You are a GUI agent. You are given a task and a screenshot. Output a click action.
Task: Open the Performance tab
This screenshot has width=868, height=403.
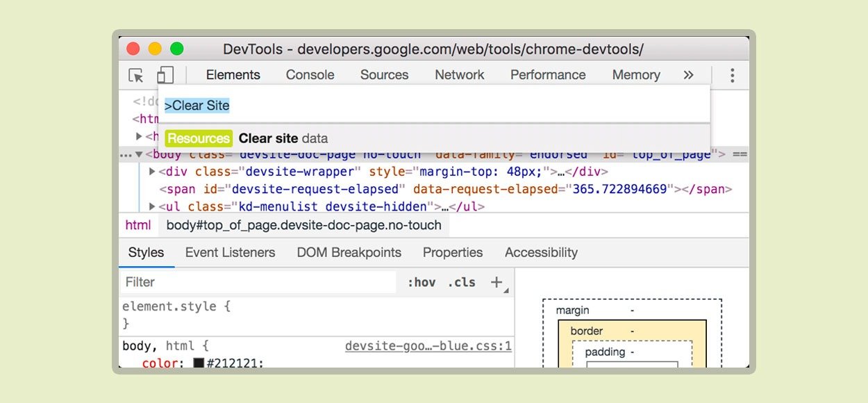click(548, 75)
